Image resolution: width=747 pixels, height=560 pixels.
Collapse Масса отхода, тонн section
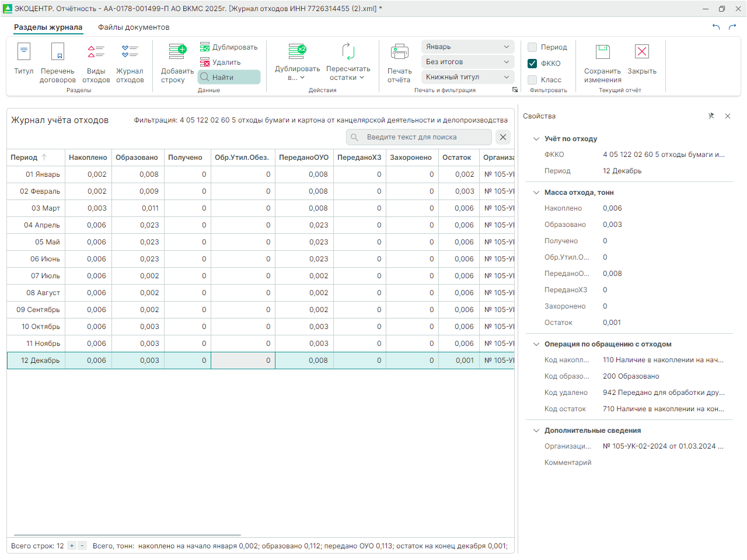(x=536, y=192)
